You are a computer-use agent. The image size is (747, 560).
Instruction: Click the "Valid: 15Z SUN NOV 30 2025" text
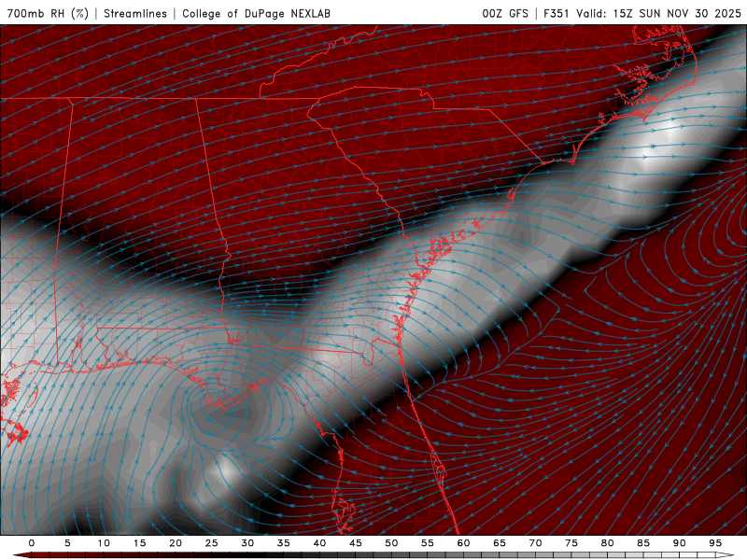(x=658, y=13)
